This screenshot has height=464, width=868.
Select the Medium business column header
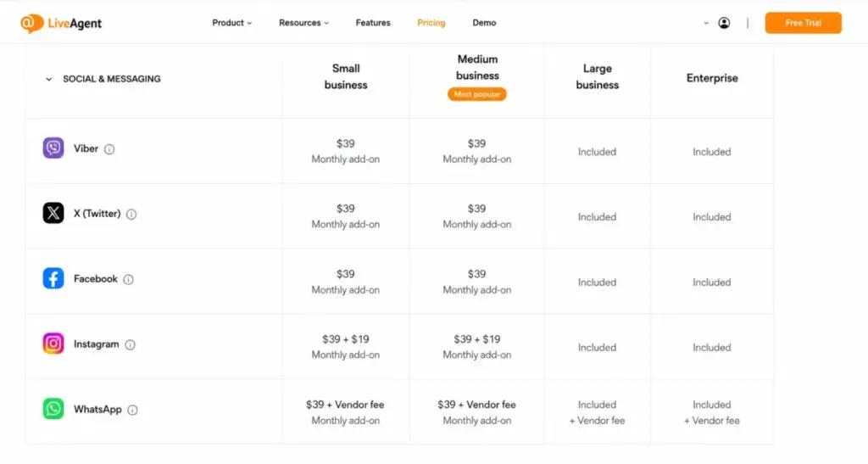pyautogui.click(x=478, y=67)
